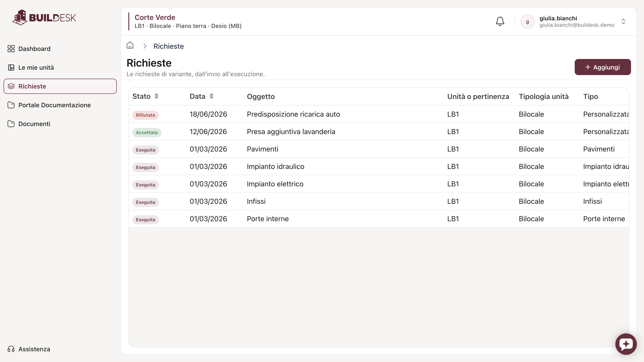
Task: Click the Accettata status badge
Action: 147,133
